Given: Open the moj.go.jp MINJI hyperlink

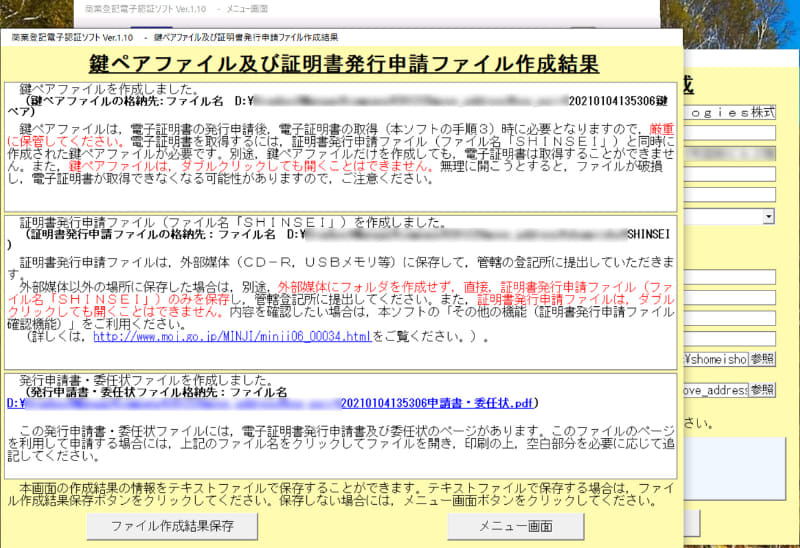Looking at the screenshot, I should coord(232,337).
